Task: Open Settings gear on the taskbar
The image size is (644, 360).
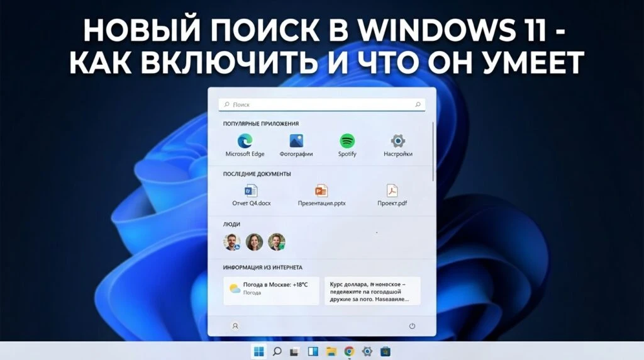Action: point(367,351)
